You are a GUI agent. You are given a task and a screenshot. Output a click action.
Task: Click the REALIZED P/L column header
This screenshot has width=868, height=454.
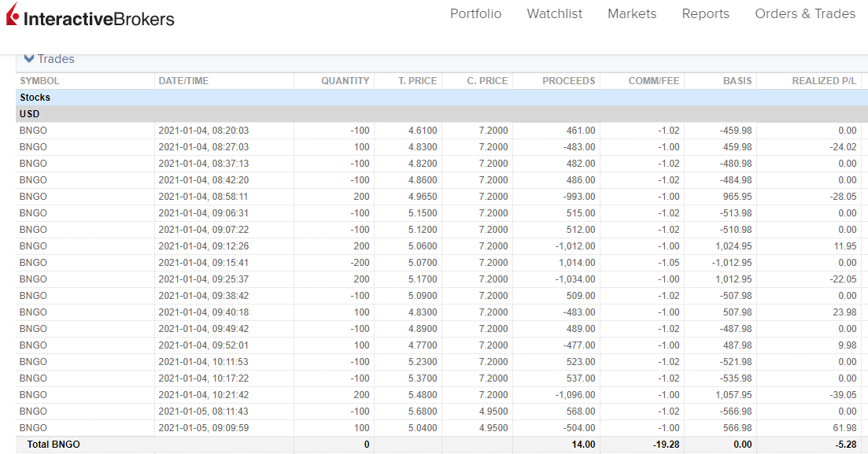[x=824, y=81]
